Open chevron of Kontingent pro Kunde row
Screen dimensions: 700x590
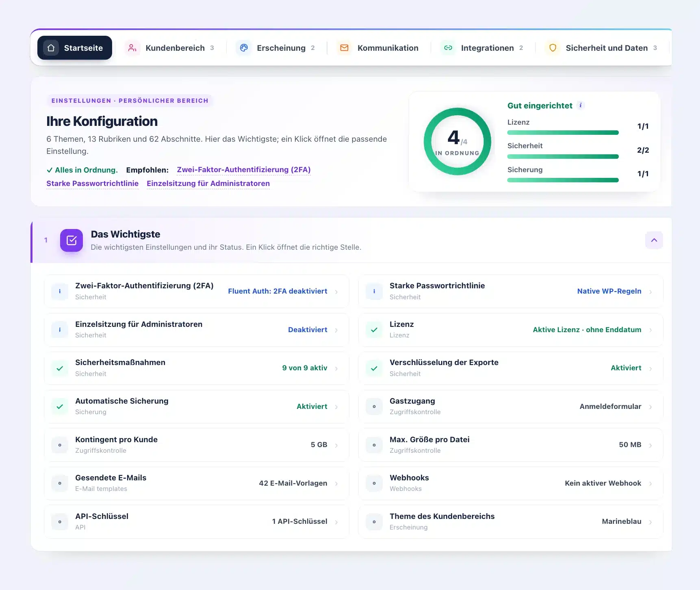pos(336,445)
